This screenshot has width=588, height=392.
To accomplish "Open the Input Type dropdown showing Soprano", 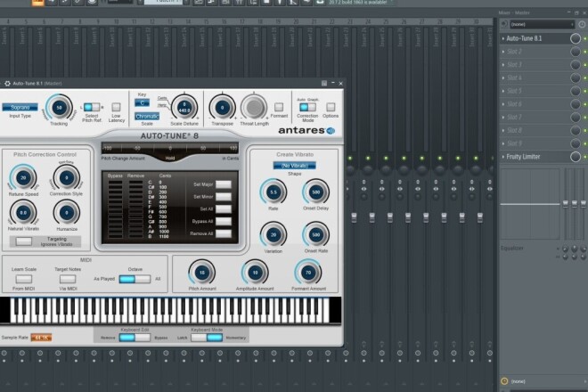I will [20, 107].
